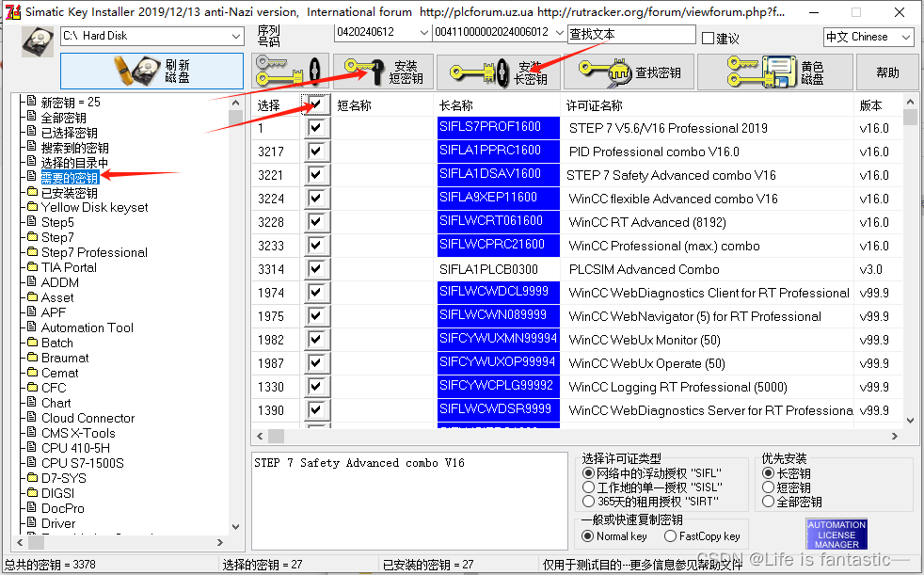Click folder icon next to 已安装密钥
Screen dimensions: 924x575
[32, 192]
